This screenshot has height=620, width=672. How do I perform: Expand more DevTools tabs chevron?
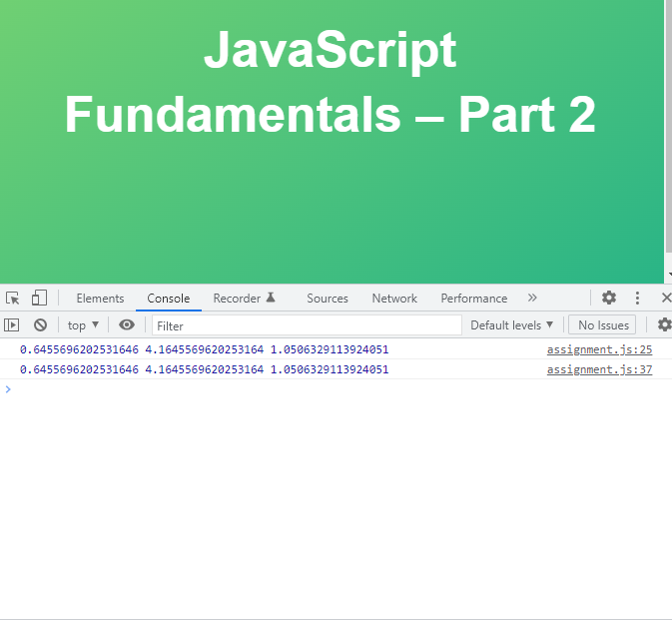tap(532, 298)
